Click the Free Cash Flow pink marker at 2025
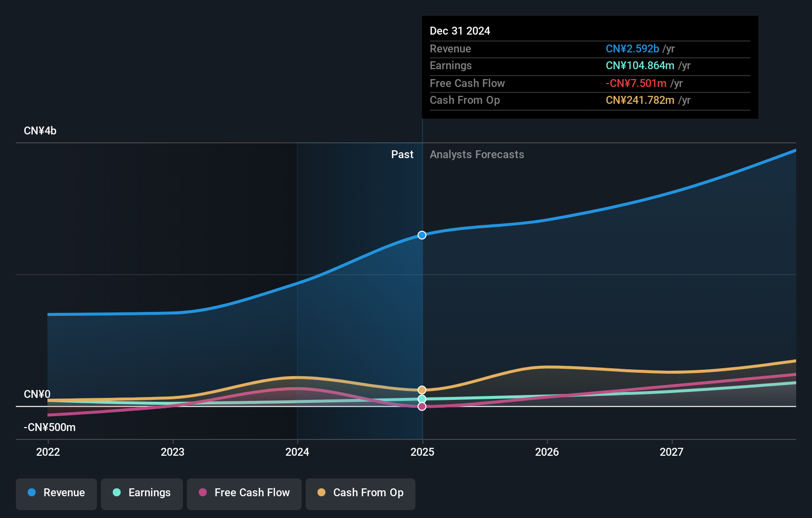Viewport: 812px width, 518px height. [x=422, y=406]
